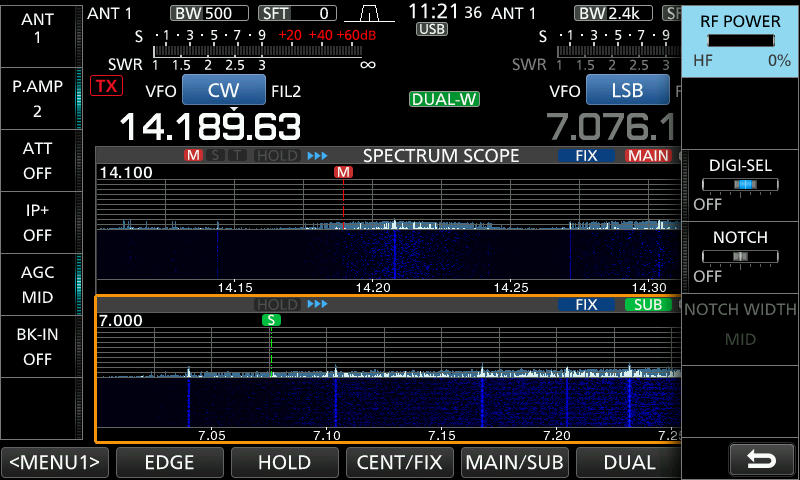Viewport: 800px width, 480px height.
Task: Open the LSB mode selector on sub band
Action: [x=627, y=91]
